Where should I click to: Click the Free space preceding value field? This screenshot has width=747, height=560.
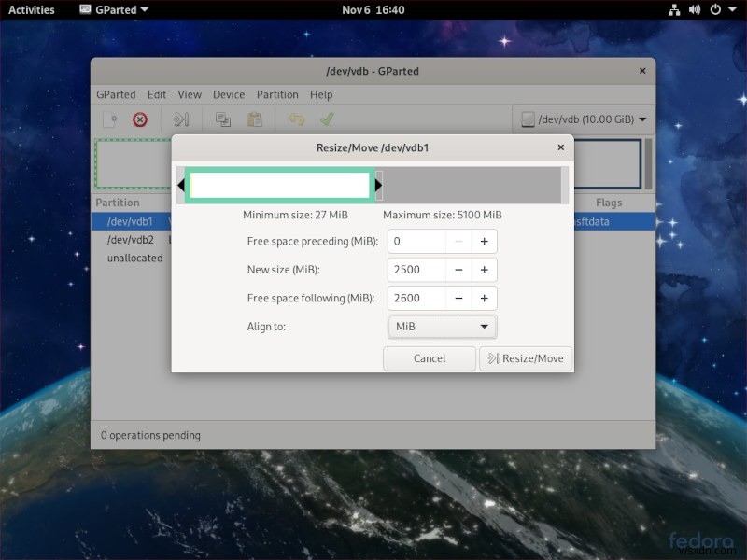tap(416, 242)
